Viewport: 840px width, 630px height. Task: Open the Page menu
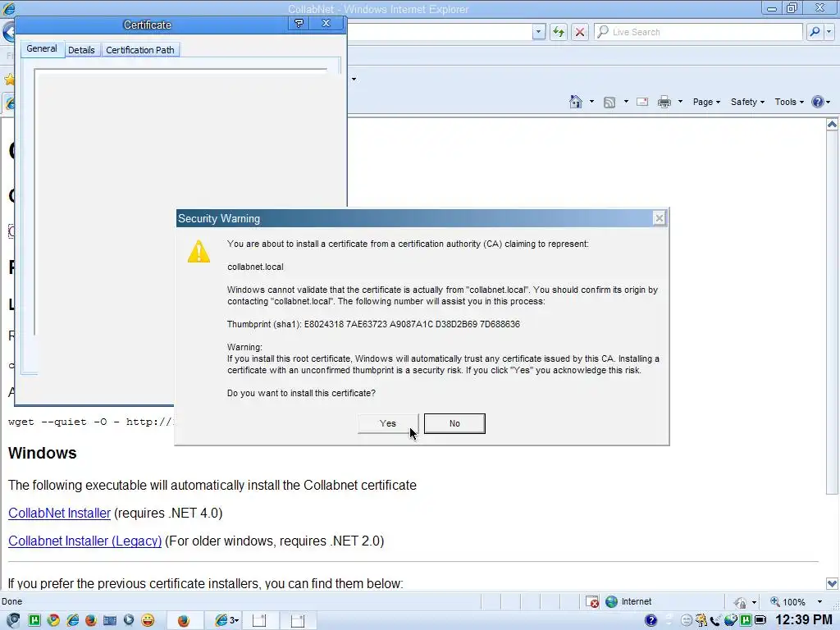(706, 102)
